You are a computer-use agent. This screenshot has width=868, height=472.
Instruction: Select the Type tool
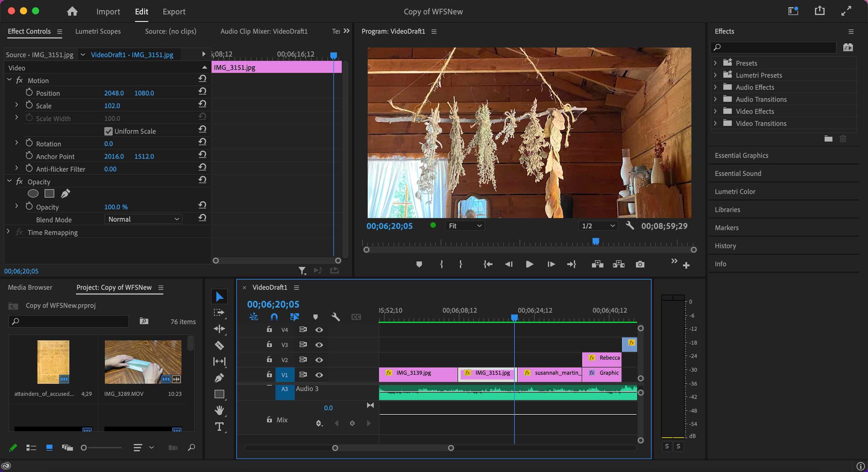point(219,427)
